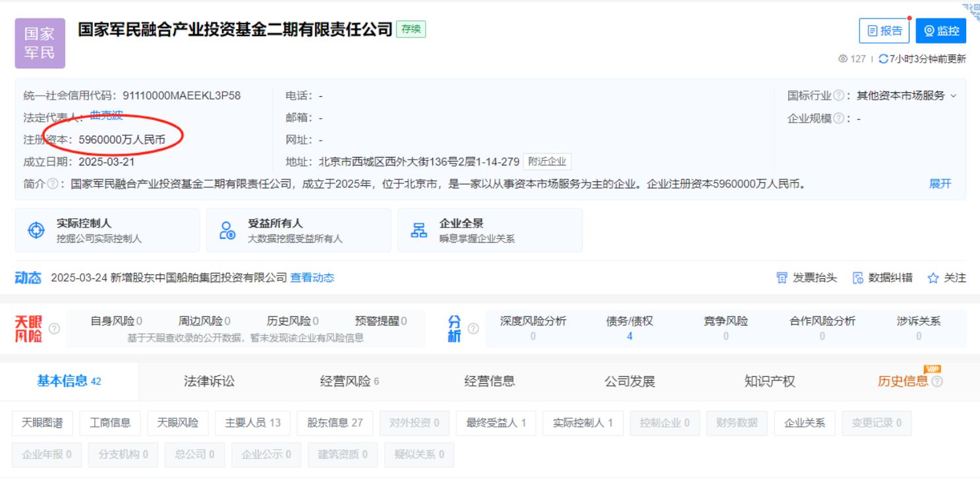
Task: Open the 企业全景 hierarchy icon
Action: 418,230
